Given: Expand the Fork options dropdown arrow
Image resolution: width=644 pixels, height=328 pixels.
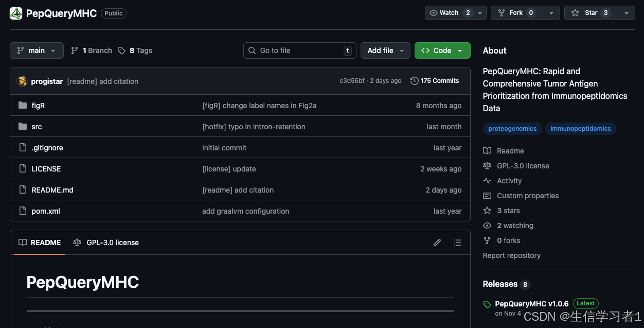Looking at the screenshot, I should 551,13.
